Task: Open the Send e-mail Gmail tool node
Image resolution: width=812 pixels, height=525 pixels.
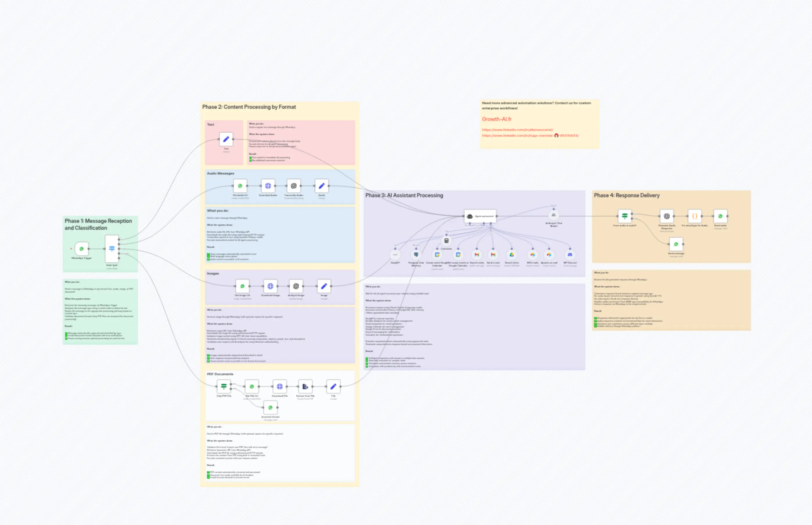Action: (493, 255)
